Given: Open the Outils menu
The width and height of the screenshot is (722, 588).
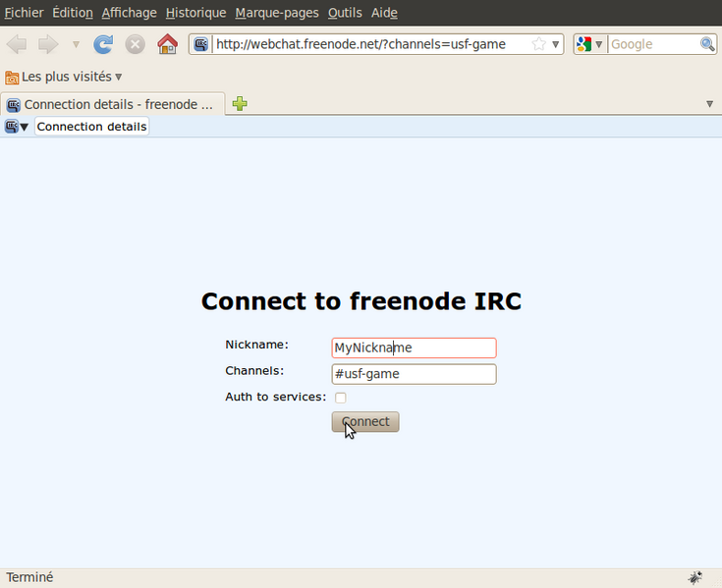Looking at the screenshot, I should pyautogui.click(x=345, y=13).
